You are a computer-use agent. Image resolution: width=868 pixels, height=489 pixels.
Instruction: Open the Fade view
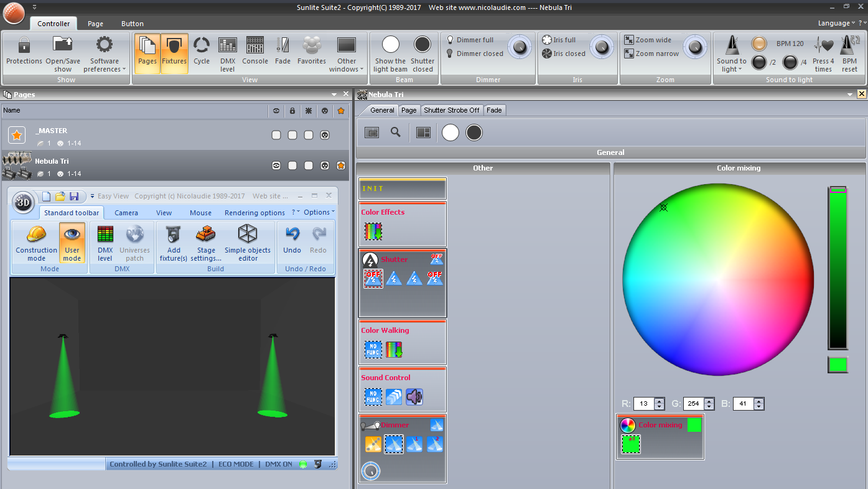point(282,52)
